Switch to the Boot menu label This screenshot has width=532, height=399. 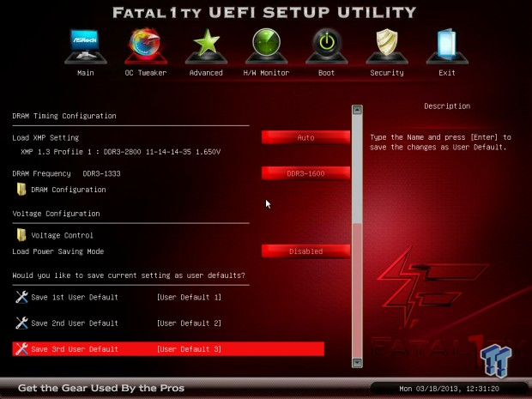click(326, 73)
